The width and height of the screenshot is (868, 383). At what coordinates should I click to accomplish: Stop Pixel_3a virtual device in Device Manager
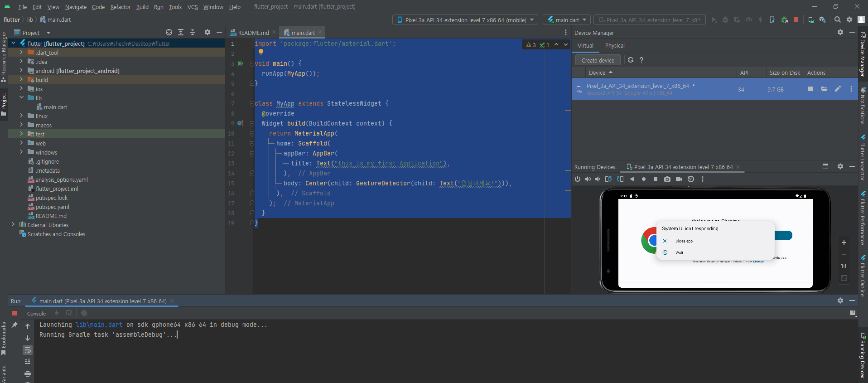pyautogui.click(x=810, y=89)
